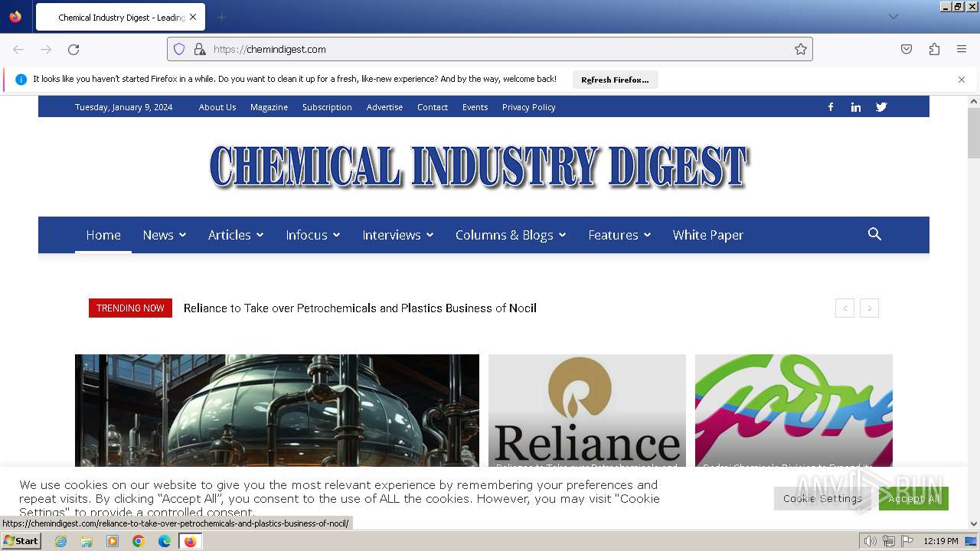Viewport: 980px width, 551px height.
Task: Click the browser forward arrow
Action: 46,49
